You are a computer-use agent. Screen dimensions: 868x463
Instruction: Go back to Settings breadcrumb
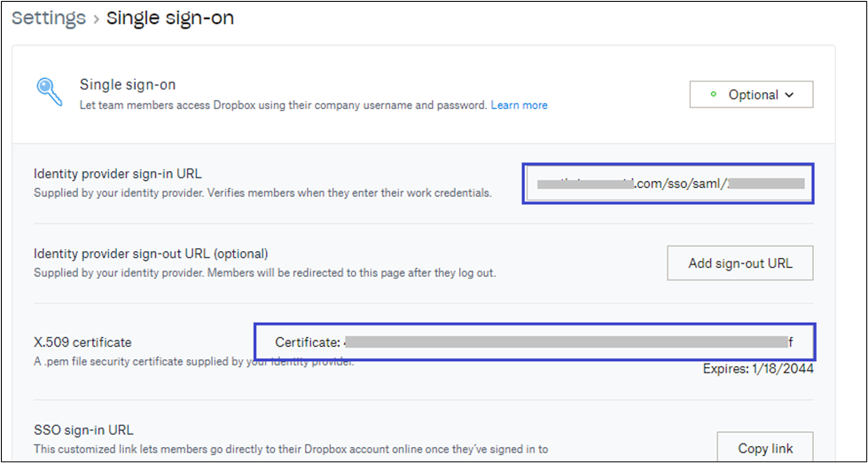click(x=49, y=18)
